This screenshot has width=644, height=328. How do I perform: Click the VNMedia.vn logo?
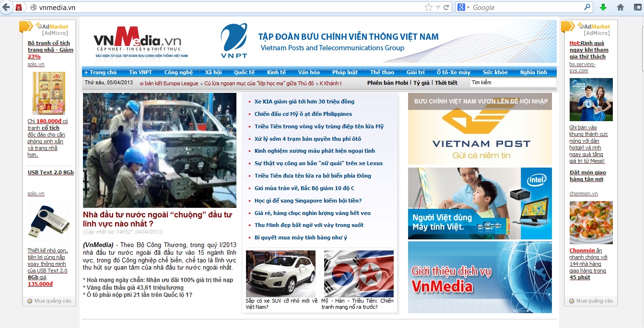pyautogui.click(x=138, y=42)
